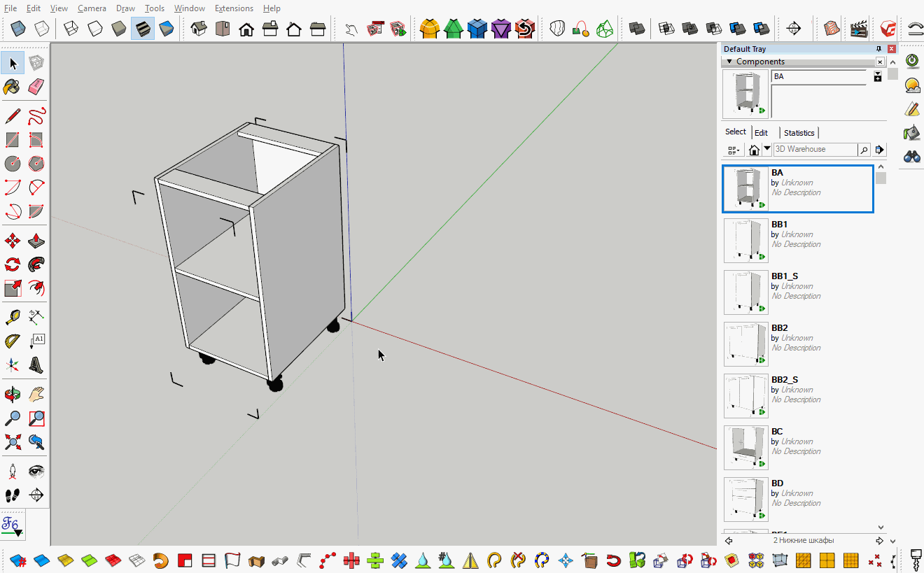The height and width of the screenshot is (573, 924).
Task: Go to next page of Нижние шкафы components
Action: click(x=879, y=540)
